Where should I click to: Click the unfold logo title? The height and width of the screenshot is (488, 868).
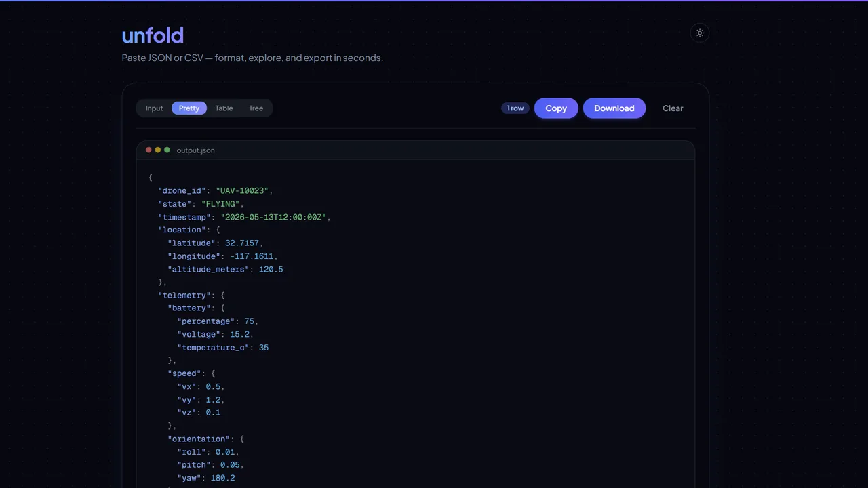pos(153,35)
